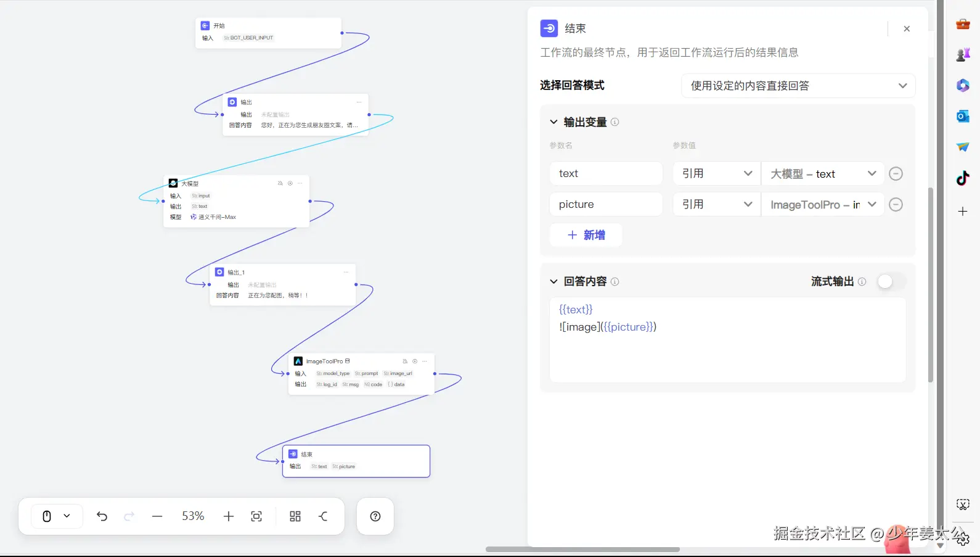The width and height of the screenshot is (980, 557).
Task: Click the prompt input tag in ImageToolPro
Action: (x=367, y=374)
